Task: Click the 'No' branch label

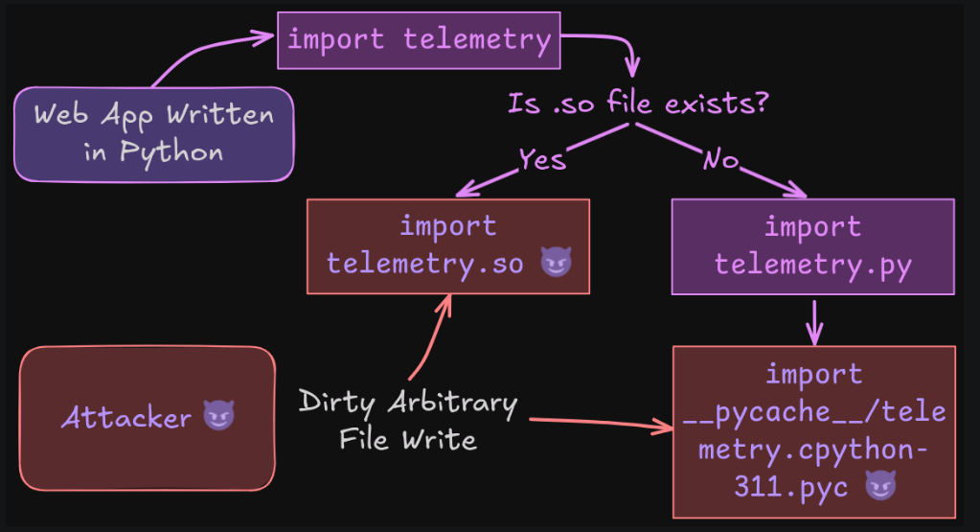Action: point(720,160)
